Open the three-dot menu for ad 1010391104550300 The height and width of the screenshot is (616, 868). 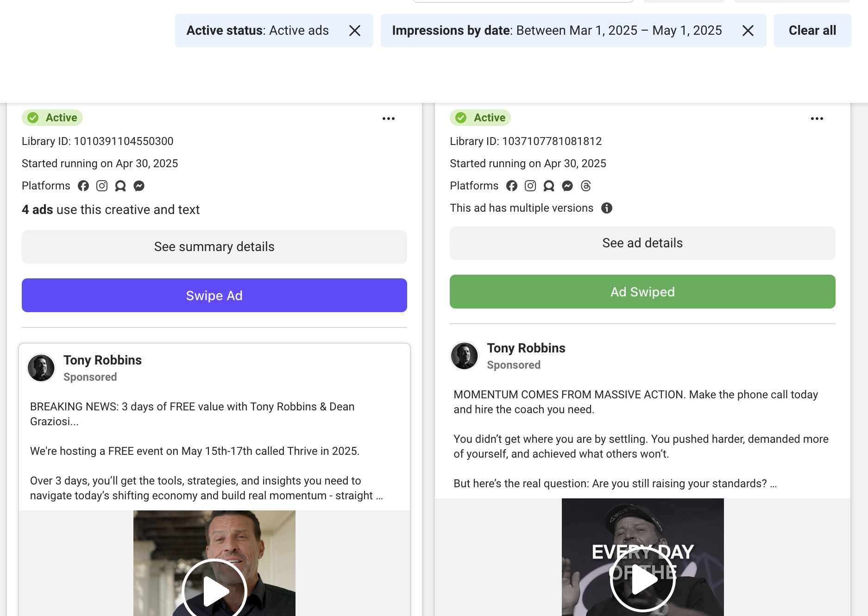[x=389, y=119]
